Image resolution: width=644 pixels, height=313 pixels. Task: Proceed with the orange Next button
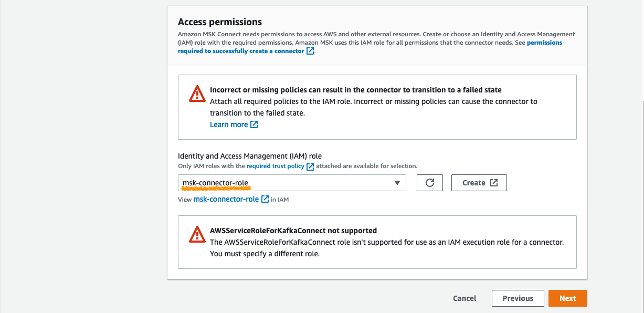(x=568, y=298)
